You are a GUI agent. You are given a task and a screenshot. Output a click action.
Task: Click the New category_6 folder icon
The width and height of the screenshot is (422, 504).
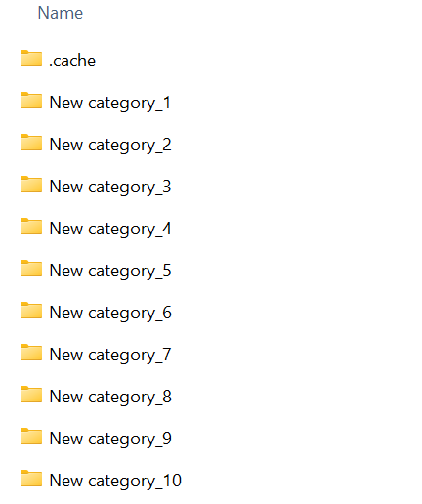coord(31,311)
